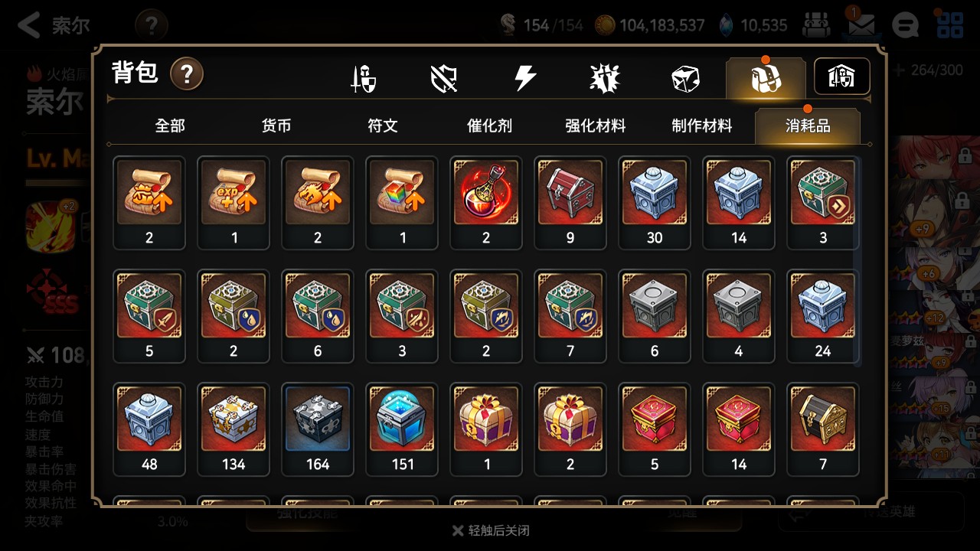
Task: Click the inventory scrollbar on the right edge
Action: point(857,262)
